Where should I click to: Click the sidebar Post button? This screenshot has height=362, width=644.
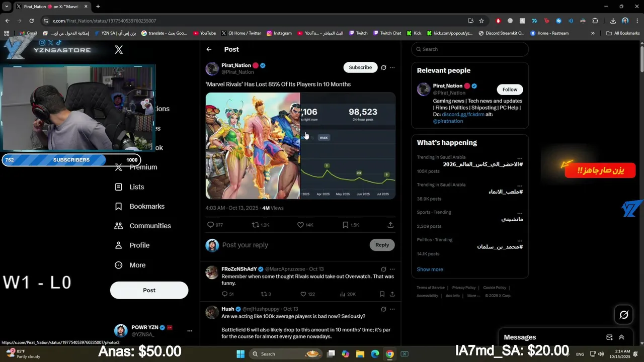[x=149, y=290]
